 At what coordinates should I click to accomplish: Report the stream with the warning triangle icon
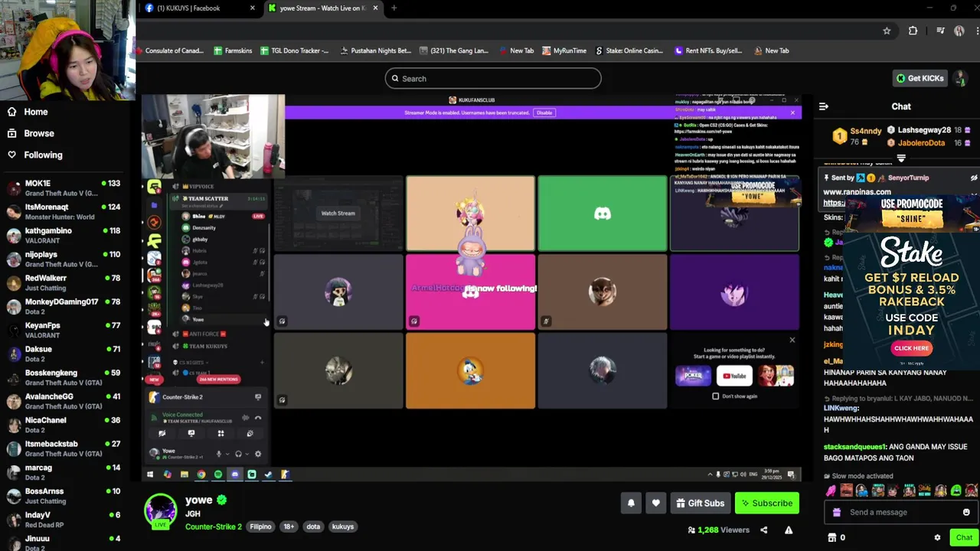pos(789,530)
